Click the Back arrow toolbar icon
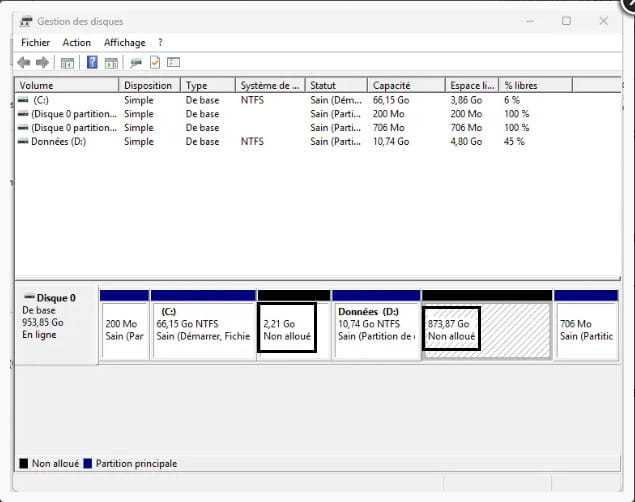The image size is (635, 502). coord(24,63)
